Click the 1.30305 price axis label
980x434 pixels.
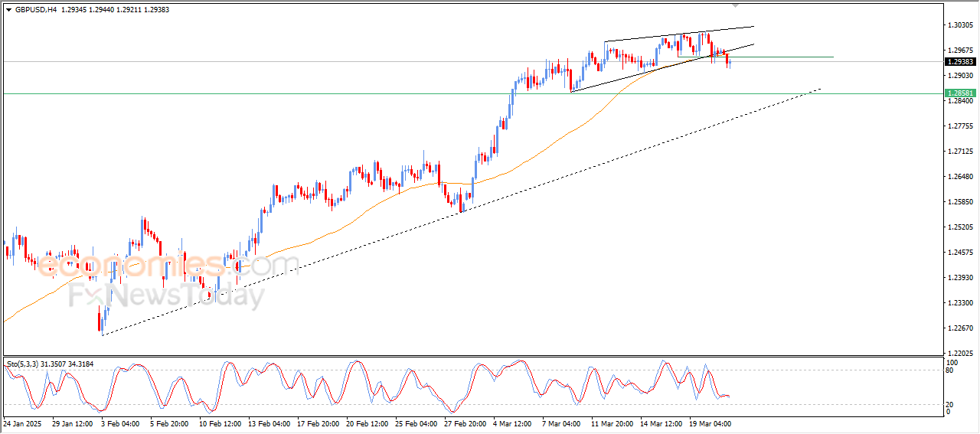click(960, 25)
